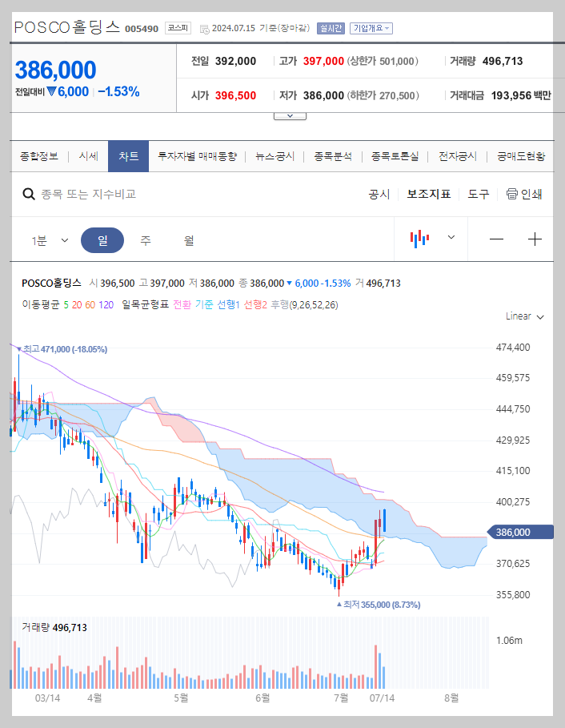Open the chart type dropdown chevron
565x728 pixels.
pos(451,238)
